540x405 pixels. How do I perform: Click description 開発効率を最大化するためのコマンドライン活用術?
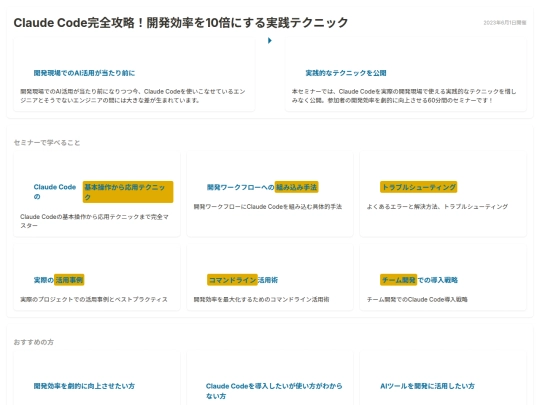(261, 299)
